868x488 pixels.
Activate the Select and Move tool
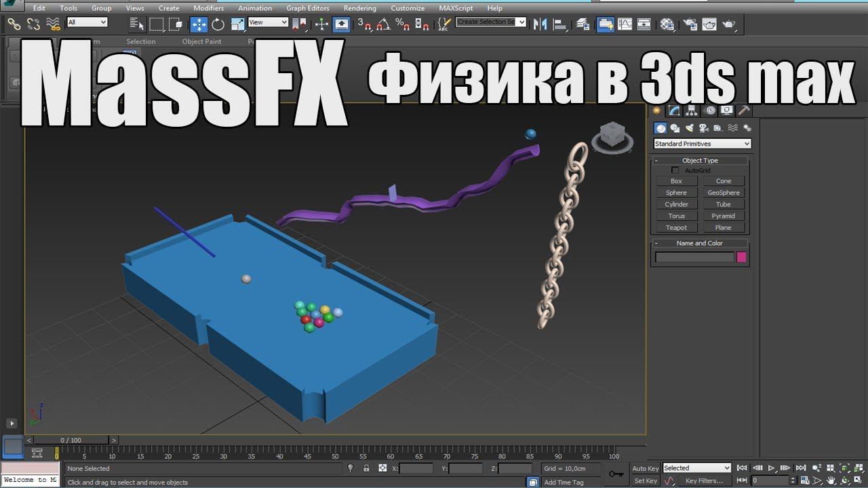coord(199,24)
